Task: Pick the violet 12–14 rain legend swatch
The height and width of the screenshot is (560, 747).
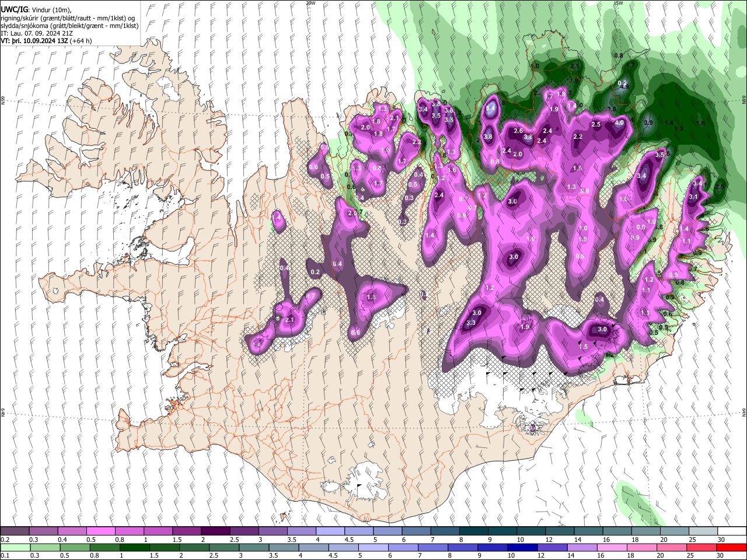Action: [551, 547]
